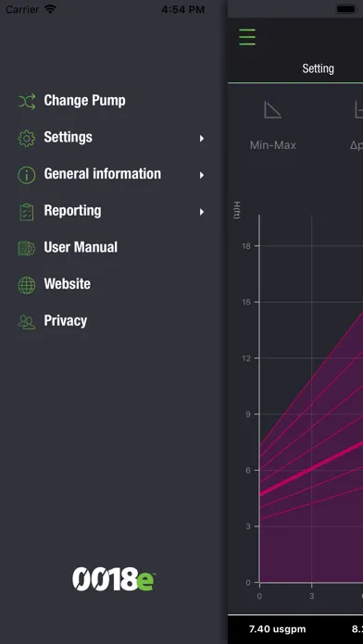Click the Privacy people icon

tap(27, 322)
